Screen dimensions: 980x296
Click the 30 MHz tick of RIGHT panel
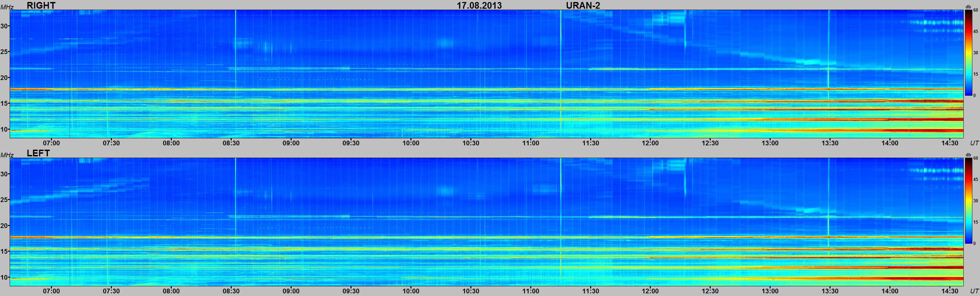point(4,26)
